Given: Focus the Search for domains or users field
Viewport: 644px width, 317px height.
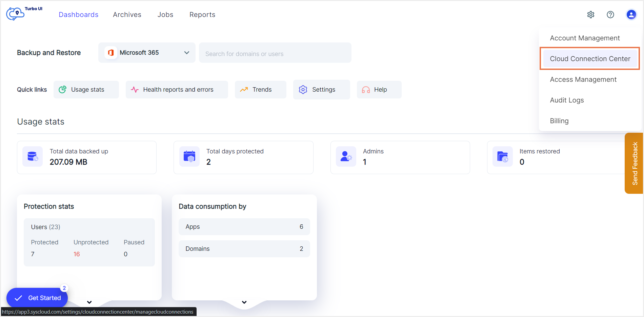Looking at the screenshot, I should pyautogui.click(x=275, y=54).
